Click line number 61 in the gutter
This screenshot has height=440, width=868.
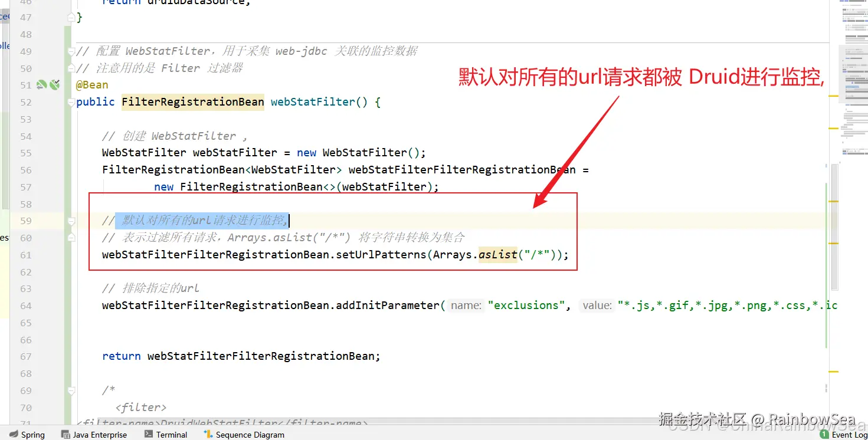click(x=26, y=255)
